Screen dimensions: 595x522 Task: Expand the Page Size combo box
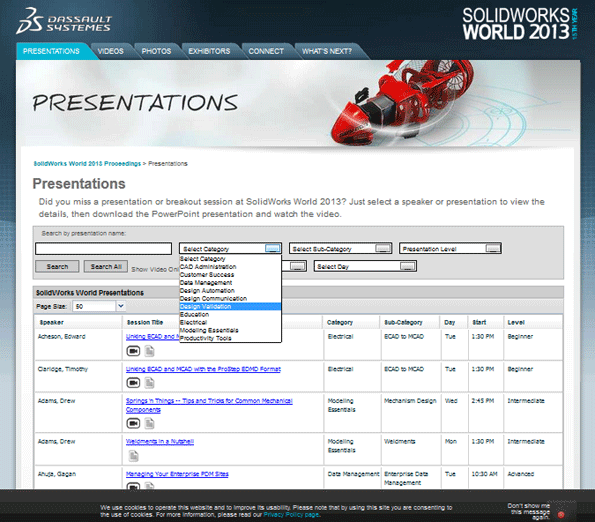click(x=99, y=306)
